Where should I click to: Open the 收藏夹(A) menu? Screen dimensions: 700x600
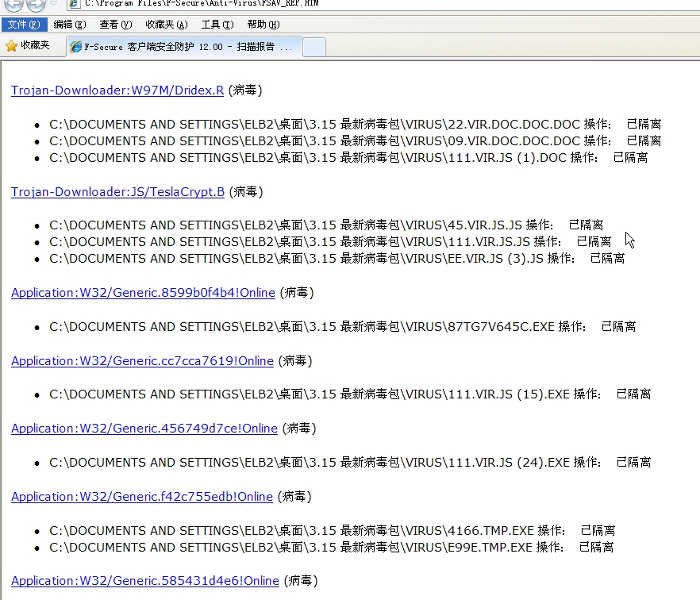click(x=167, y=25)
